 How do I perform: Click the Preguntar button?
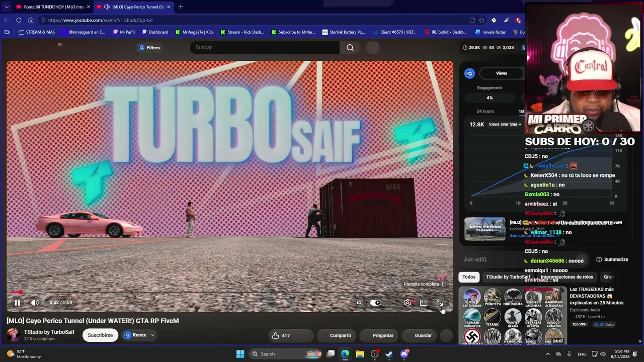point(383,335)
